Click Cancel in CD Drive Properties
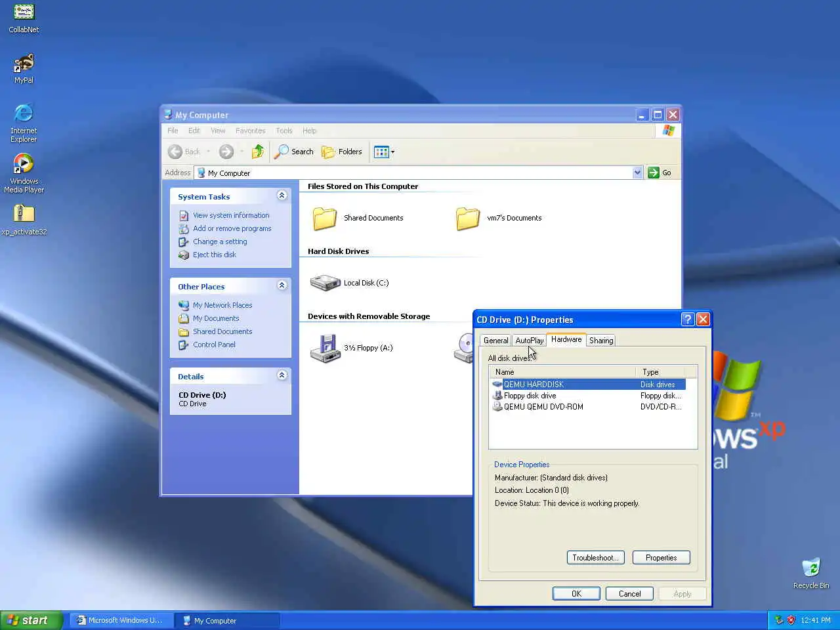The height and width of the screenshot is (630, 840). (629, 594)
